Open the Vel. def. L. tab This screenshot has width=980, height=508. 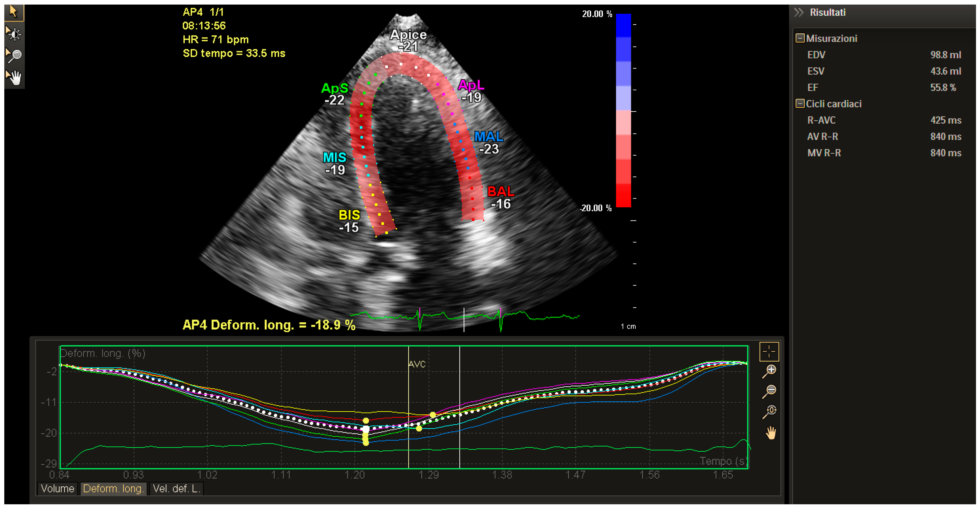pos(176,488)
